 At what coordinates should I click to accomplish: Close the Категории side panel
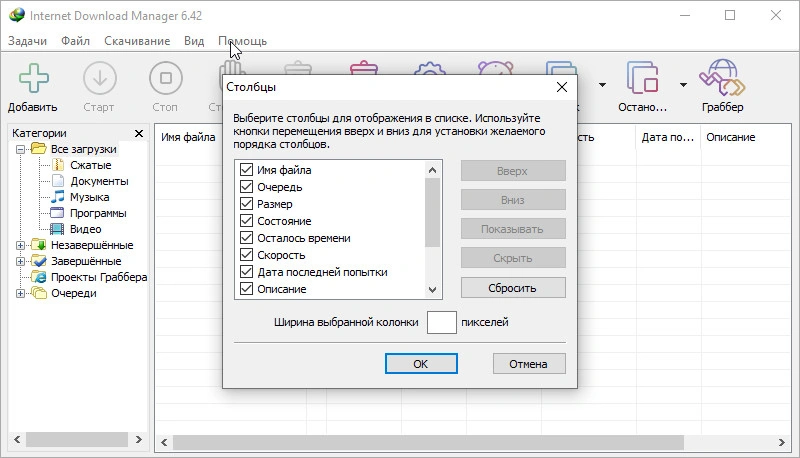[138, 133]
